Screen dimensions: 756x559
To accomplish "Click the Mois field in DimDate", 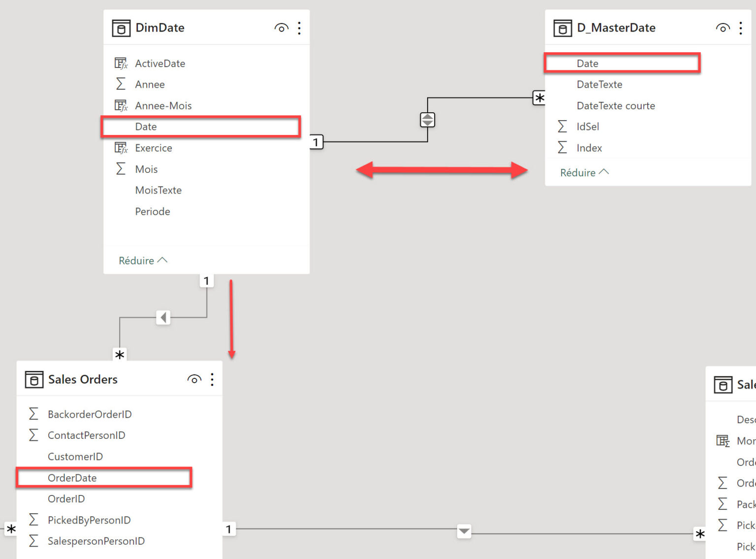I will 146,169.
